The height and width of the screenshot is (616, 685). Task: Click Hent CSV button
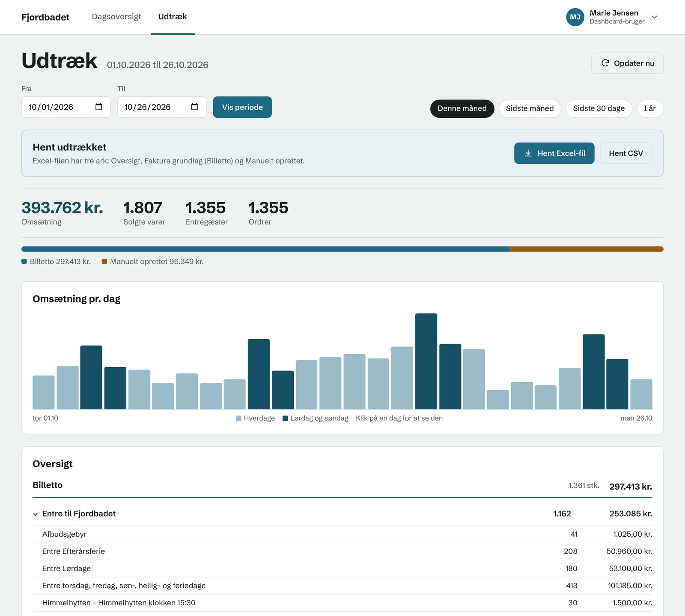(626, 153)
